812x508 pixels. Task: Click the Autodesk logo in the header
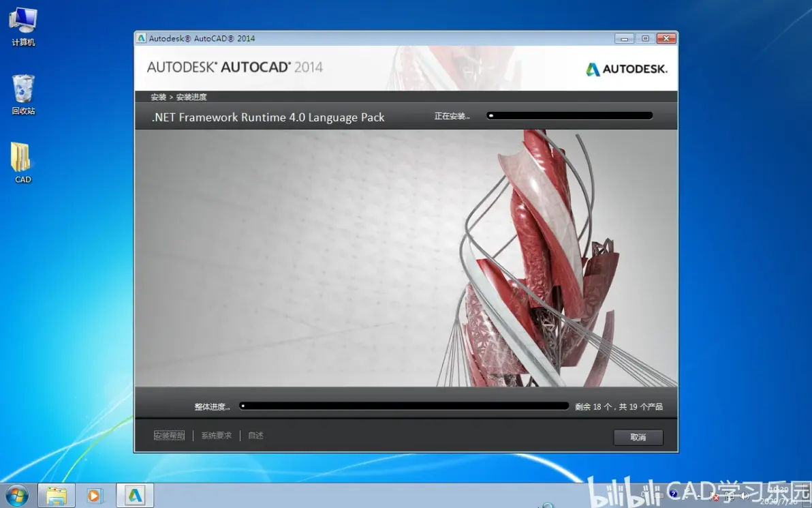[627, 69]
